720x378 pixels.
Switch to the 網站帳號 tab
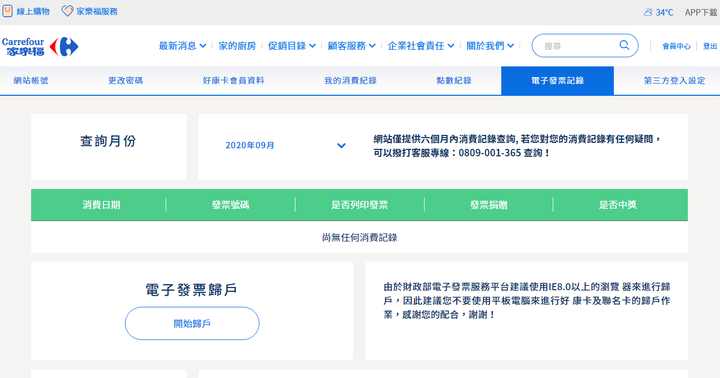pyautogui.click(x=31, y=80)
